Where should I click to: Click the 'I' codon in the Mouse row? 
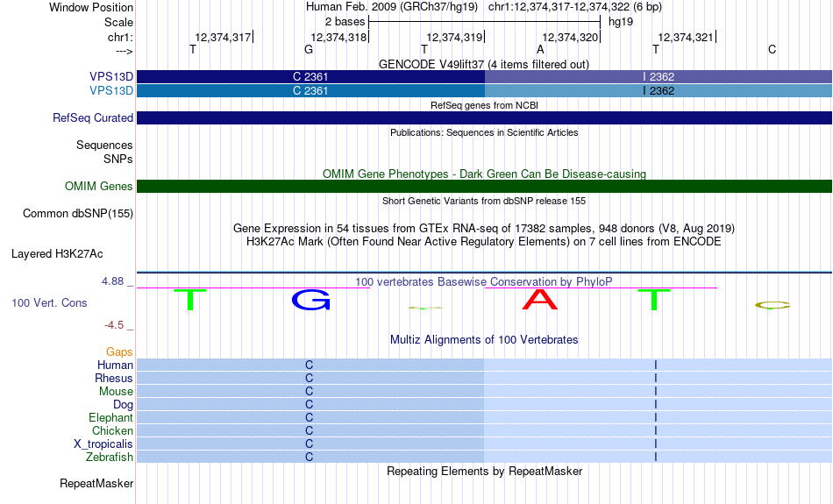click(x=656, y=392)
